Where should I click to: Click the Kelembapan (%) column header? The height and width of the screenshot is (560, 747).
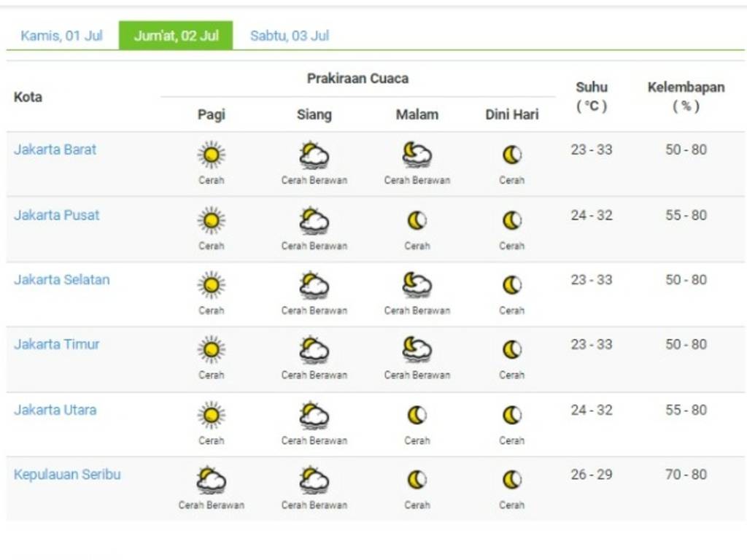(x=686, y=97)
